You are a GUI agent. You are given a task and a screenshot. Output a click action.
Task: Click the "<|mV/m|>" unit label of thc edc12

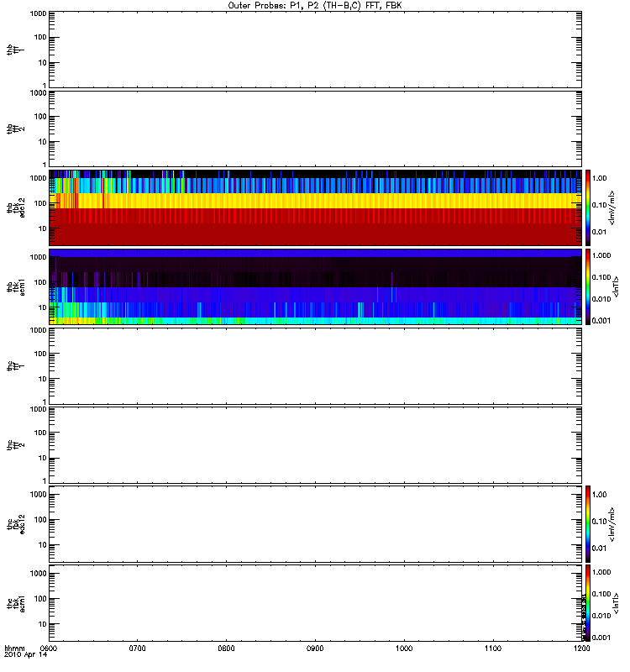point(612,523)
